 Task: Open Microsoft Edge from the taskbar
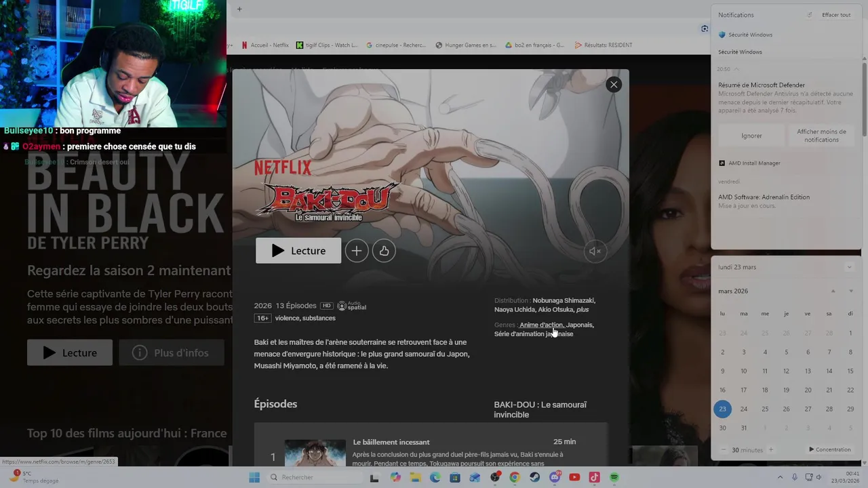point(435,477)
